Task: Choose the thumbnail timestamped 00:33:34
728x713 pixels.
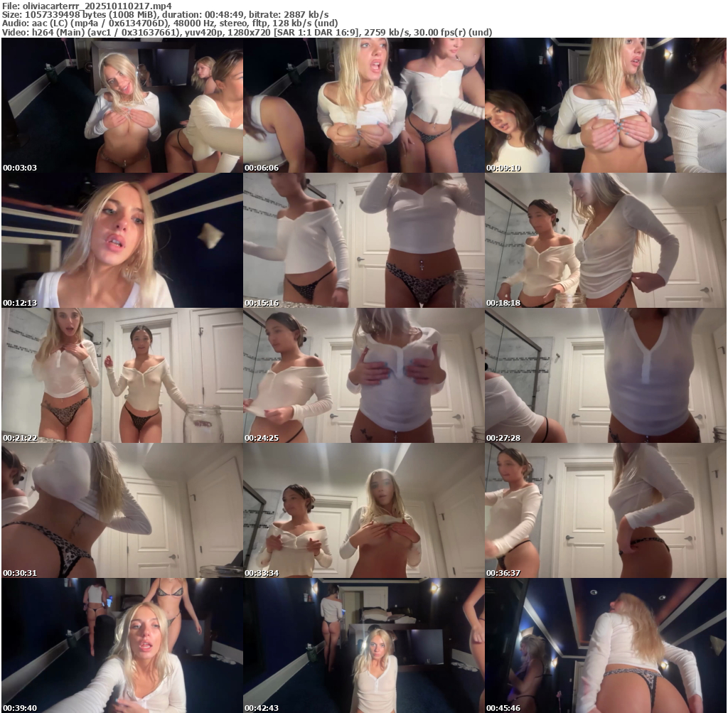Action: [364, 510]
